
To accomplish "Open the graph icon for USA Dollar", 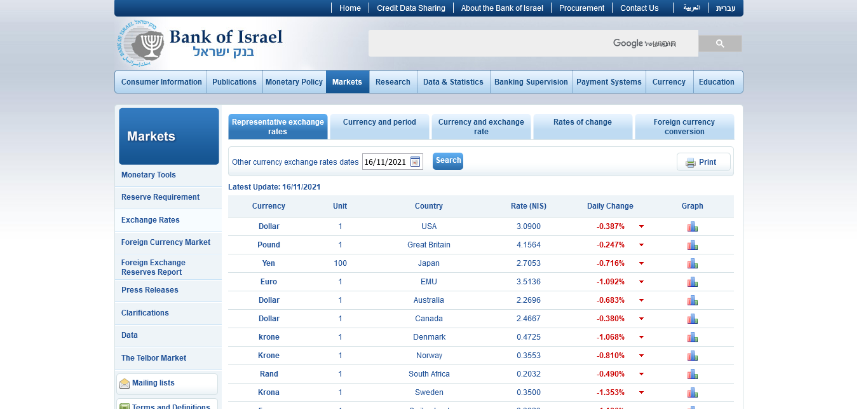I will point(692,226).
